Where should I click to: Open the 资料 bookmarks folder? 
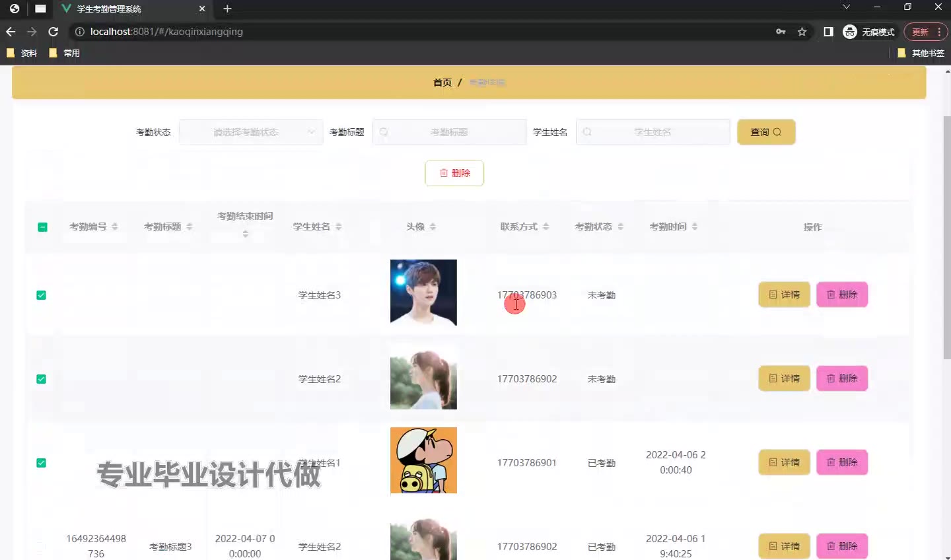tap(22, 53)
